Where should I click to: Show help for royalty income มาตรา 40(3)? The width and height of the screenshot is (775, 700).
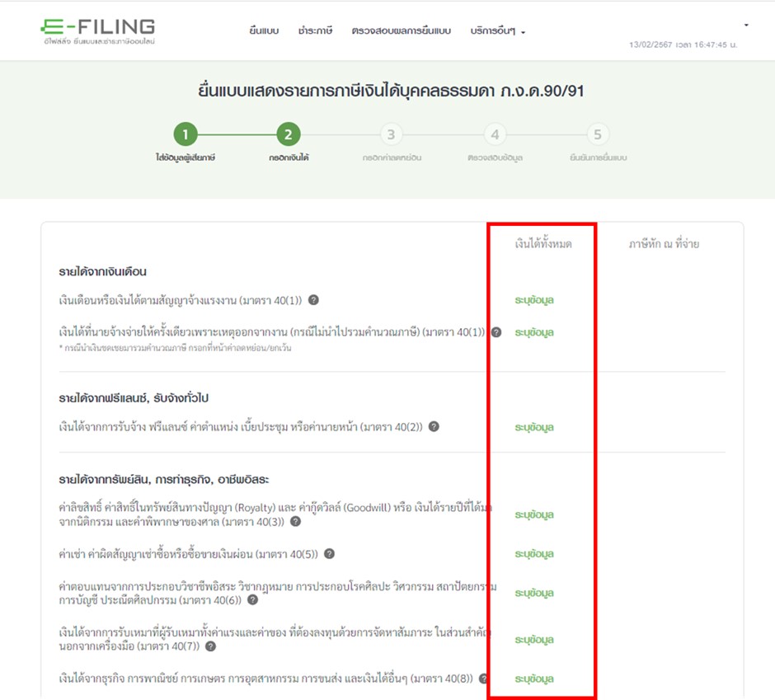click(x=295, y=521)
